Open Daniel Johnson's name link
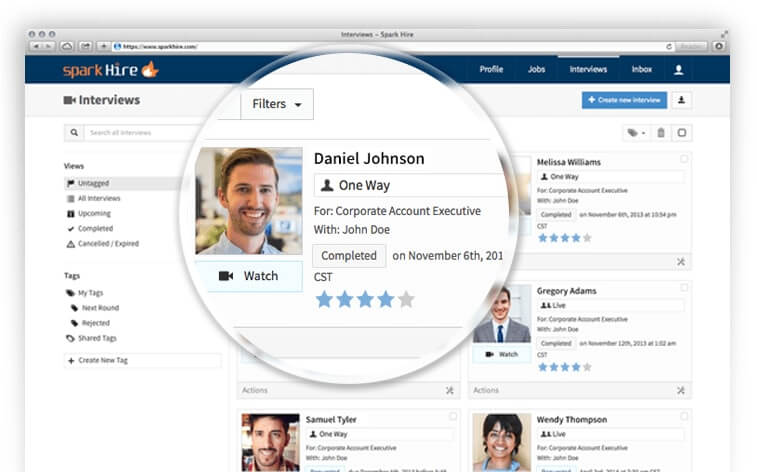The image size is (757, 472). coord(369,159)
